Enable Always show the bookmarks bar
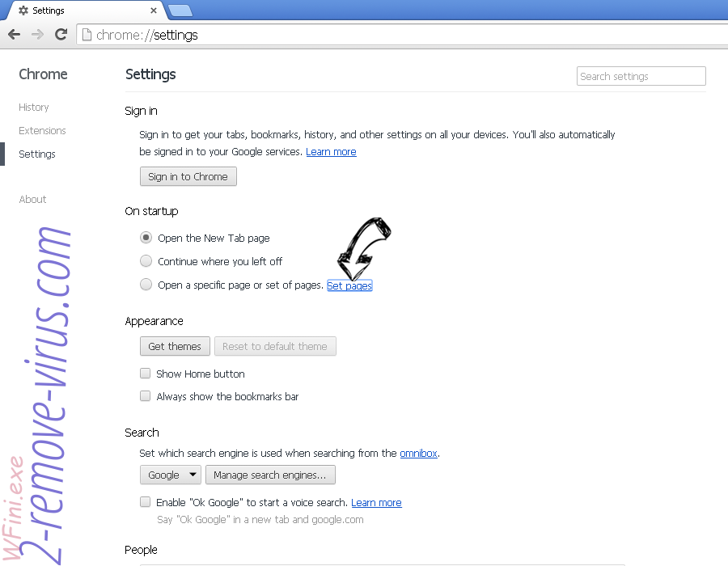 point(146,395)
